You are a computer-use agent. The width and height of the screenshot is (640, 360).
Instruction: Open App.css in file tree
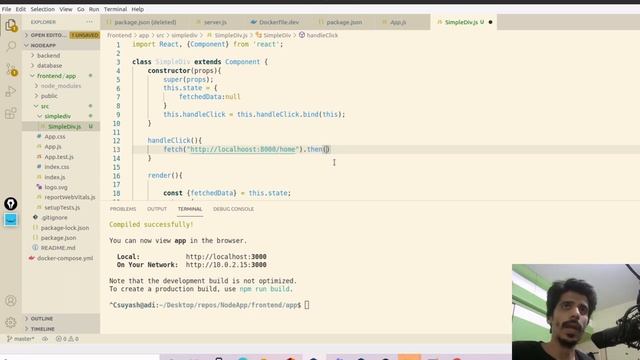[55, 137]
